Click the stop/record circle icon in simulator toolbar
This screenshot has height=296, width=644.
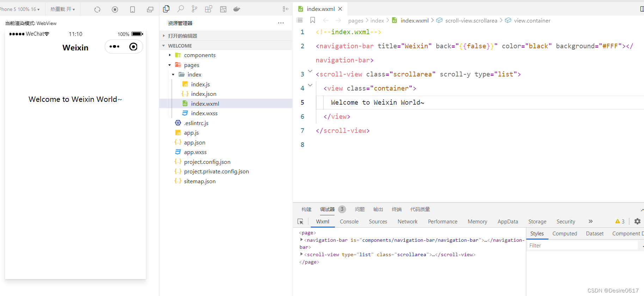(115, 10)
